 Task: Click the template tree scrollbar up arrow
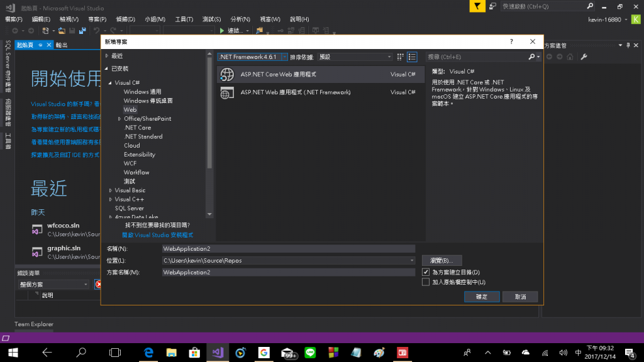[209, 54]
